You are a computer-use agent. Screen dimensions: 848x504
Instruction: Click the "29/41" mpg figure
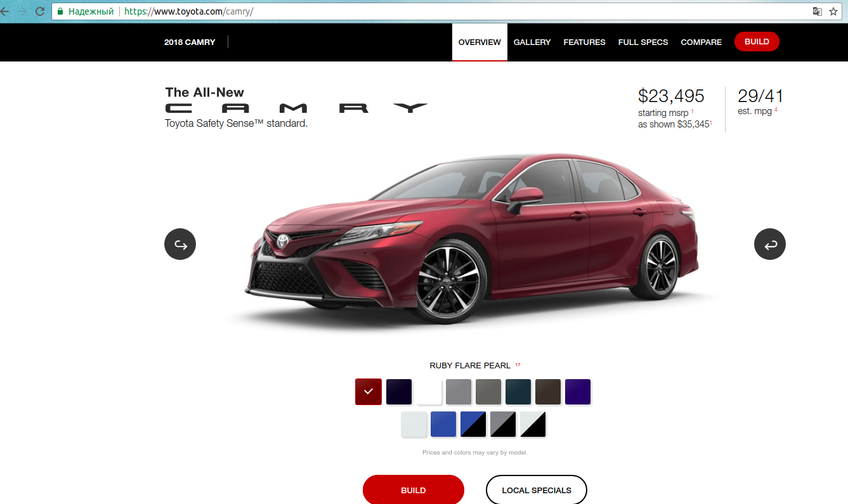760,96
